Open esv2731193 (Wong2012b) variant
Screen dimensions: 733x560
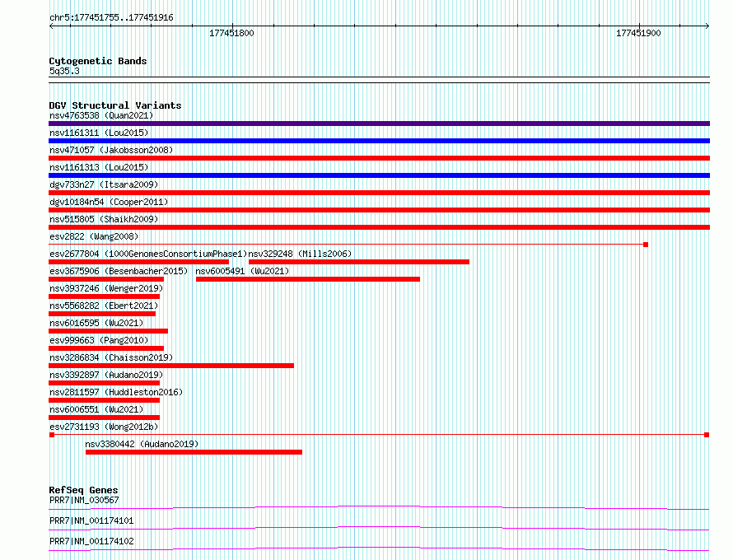point(103,427)
